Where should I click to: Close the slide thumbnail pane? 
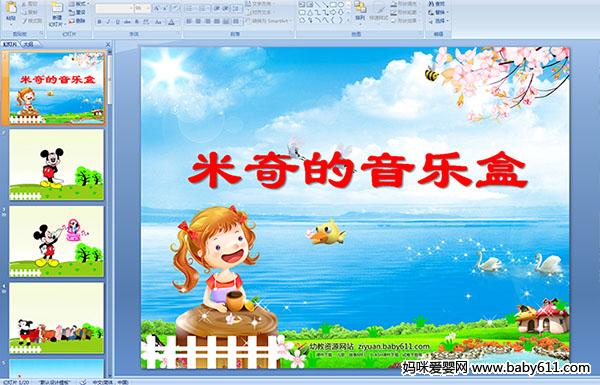[x=108, y=44]
